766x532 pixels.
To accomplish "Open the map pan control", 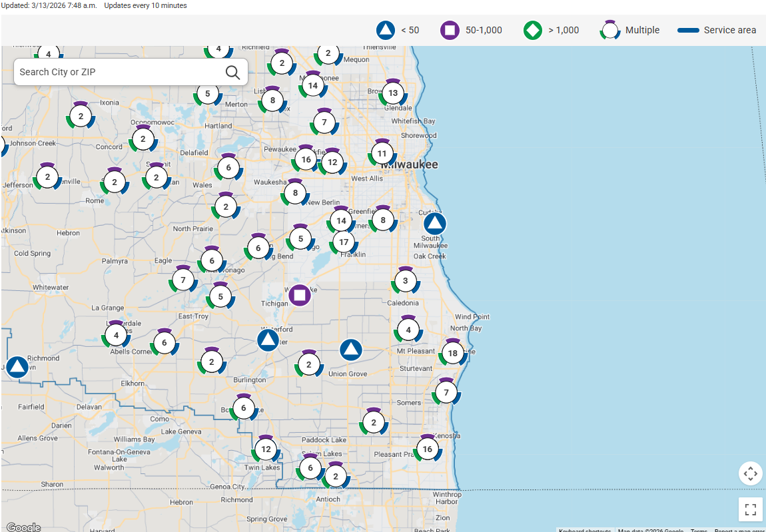I will pos(751,473).
